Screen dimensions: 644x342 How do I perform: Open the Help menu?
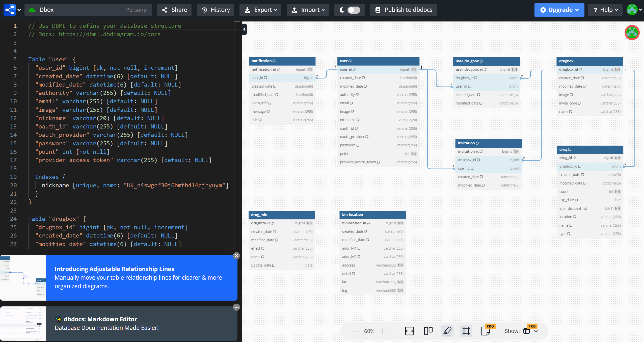pyautogui.click(x=605, y=10)
